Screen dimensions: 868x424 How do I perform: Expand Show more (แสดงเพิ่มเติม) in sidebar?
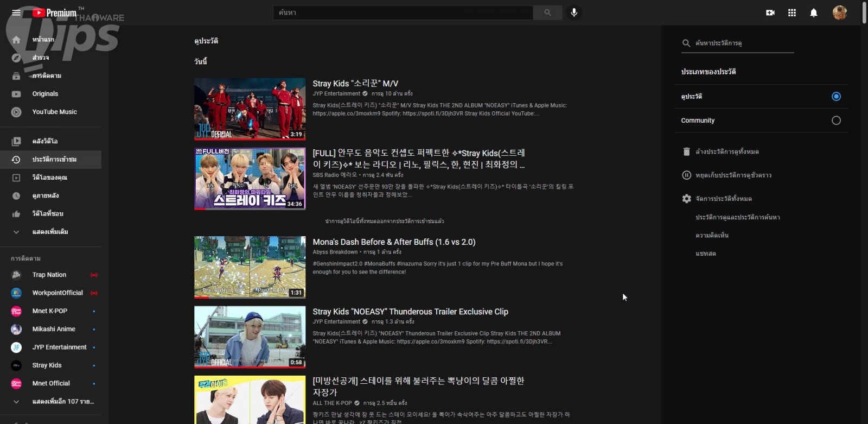click(50, 232)
